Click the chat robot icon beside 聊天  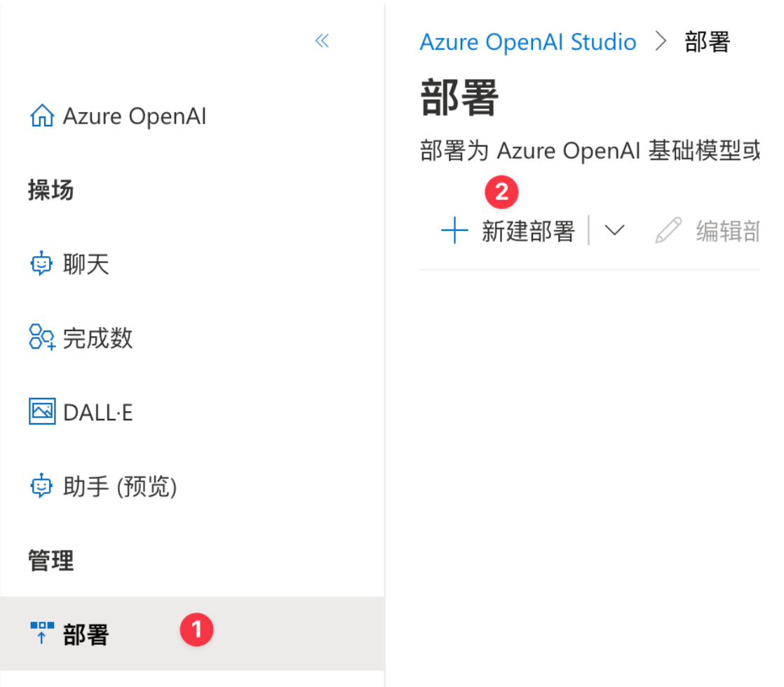[x=41, y=265]
